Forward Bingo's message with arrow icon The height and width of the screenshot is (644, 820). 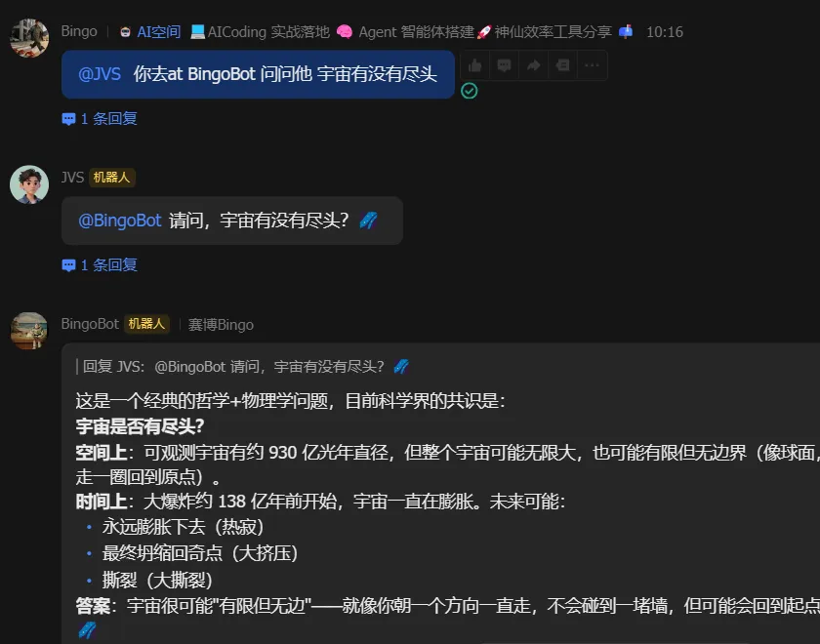point(533,65)
